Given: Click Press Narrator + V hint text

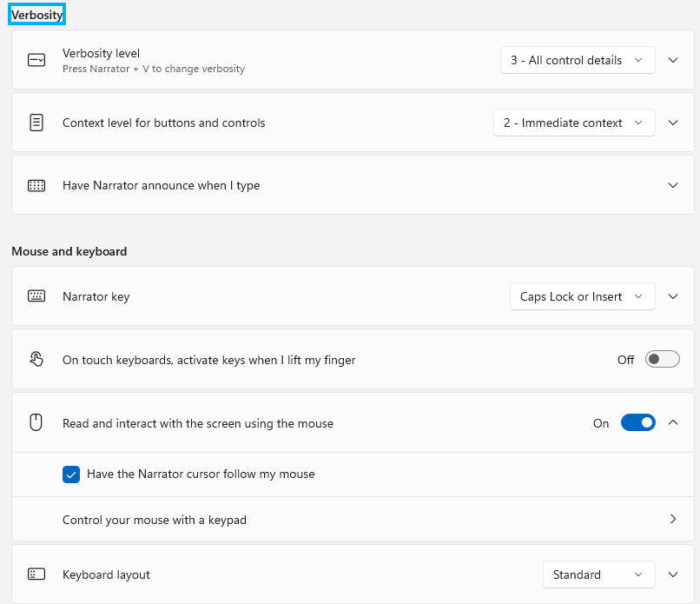Looking at the screenshot, I should point(154,69).
